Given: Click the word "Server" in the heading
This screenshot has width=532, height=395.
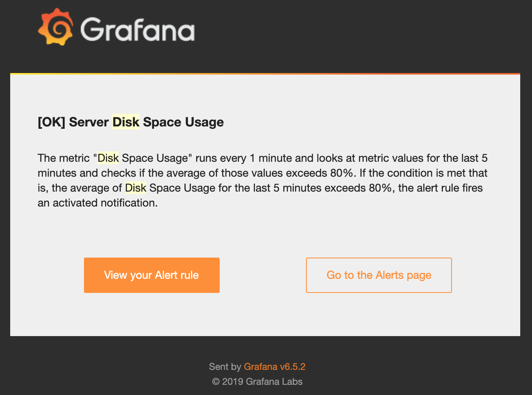Looking at the screenshot, I should 89,122.
